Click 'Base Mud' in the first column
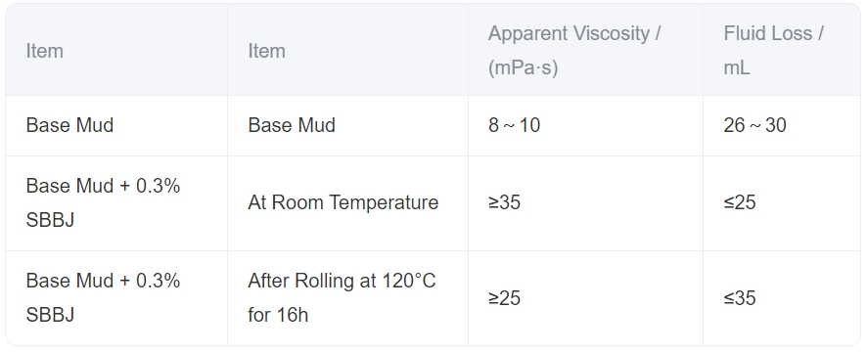The image size is (868, 352). coord(69,125)
